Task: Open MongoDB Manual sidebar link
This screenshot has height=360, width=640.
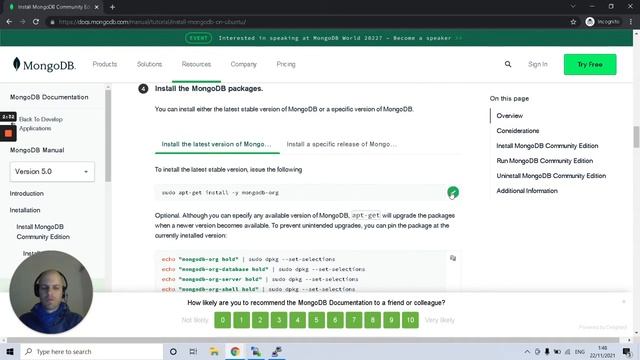Action: point(37,150)
